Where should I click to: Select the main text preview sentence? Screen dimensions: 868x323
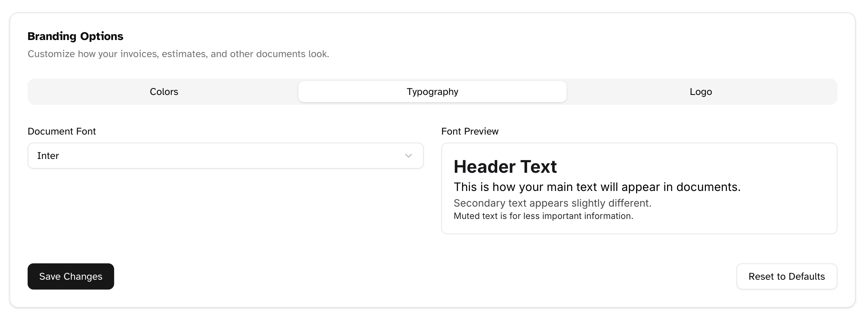[598, 187]
